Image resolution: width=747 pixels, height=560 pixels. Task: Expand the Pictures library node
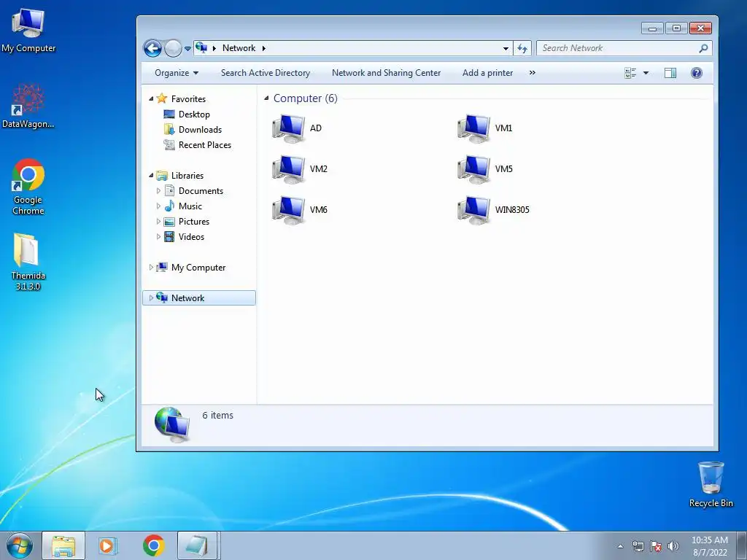click(x=158, y=222)
